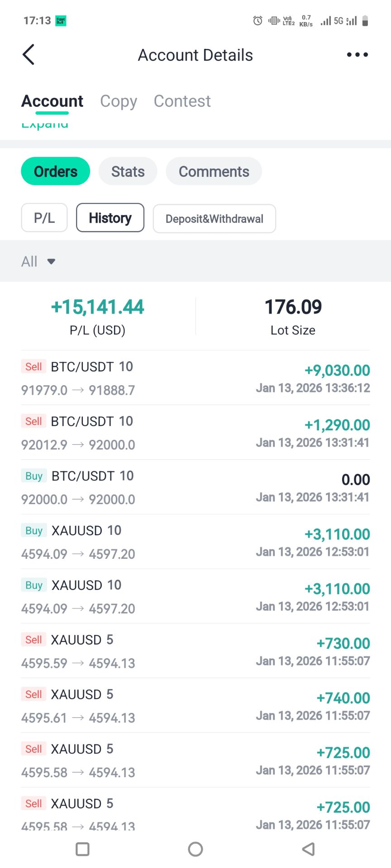
Task: Open the All filter dropdown
Action: pyautogui.click(x=38, y=261)
